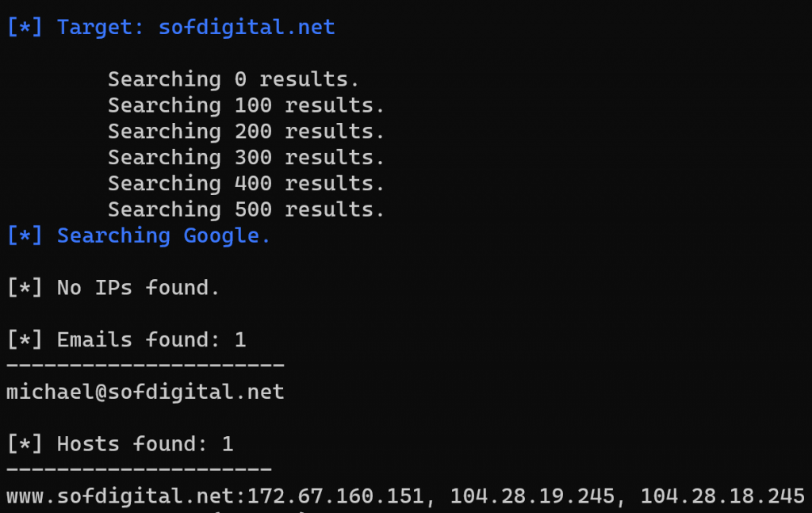The width and height of the screenshot is (812, 513).
Task: Click the [*] marker before Searching Google
Action: coord(25,236)
